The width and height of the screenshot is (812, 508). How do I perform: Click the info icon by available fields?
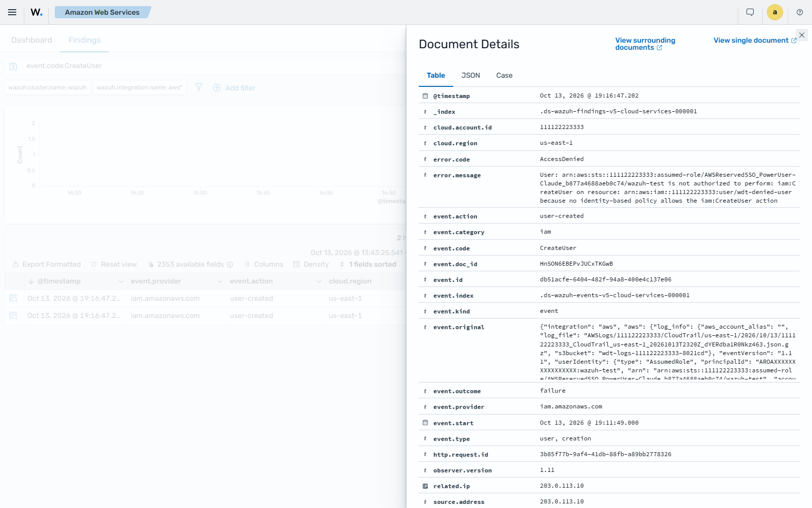[x=230, y=265]
